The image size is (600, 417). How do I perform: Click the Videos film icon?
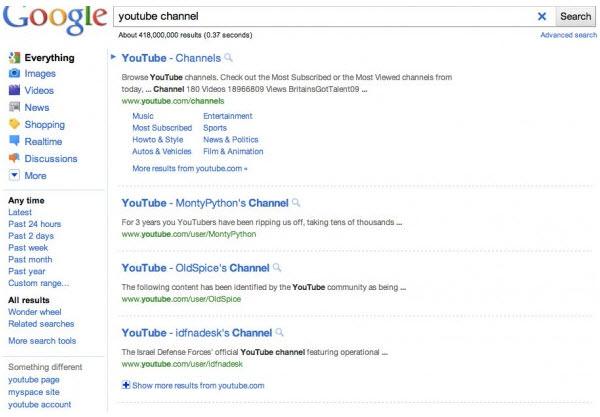tap(14, 90)
